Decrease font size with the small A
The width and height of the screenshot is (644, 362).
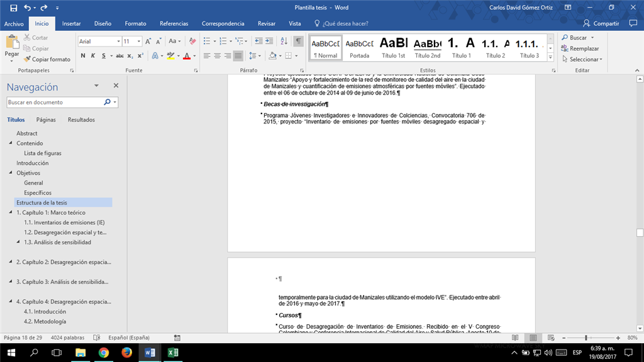[x=158, y=41]
